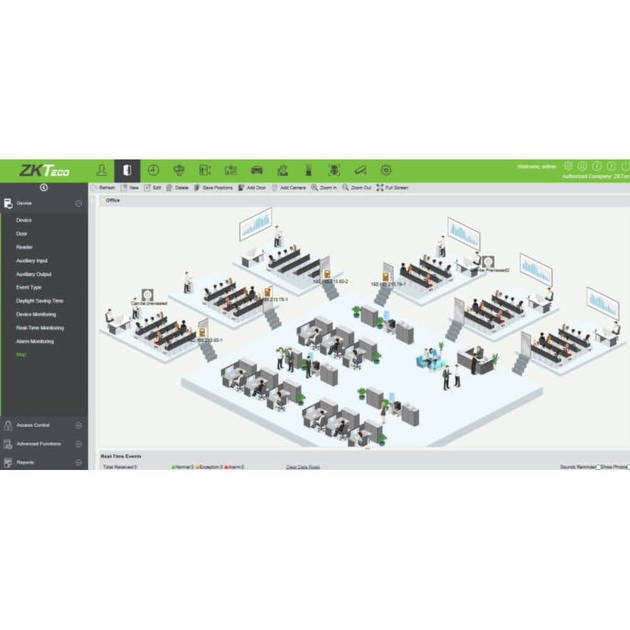Select the Office map tree node

[x=112, y=200]
